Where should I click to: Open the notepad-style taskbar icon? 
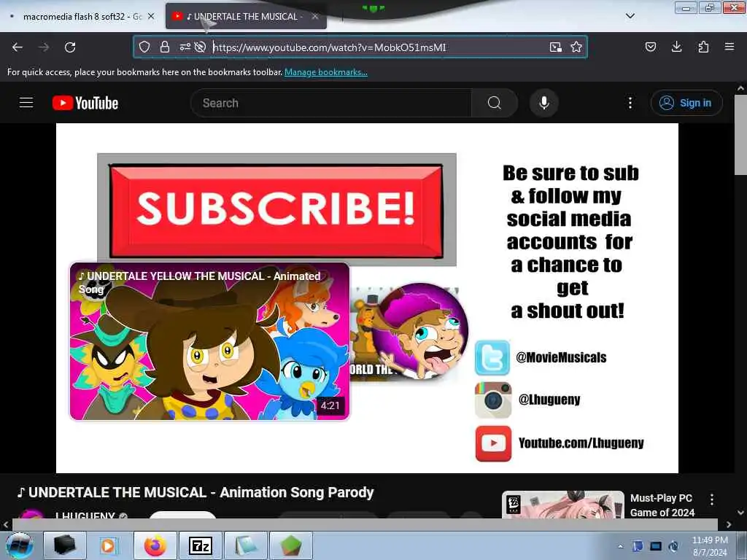click(x=246, y=545)
